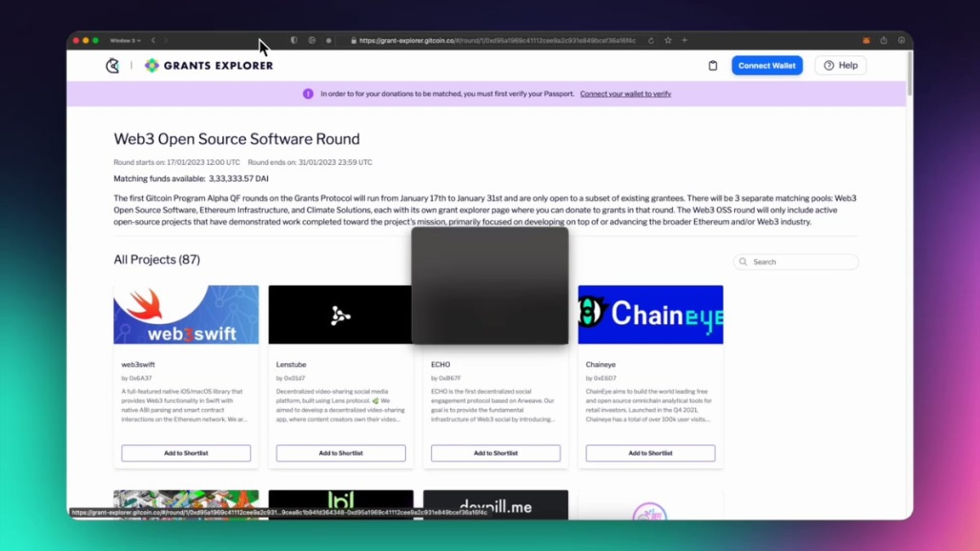Click the privacy shield icon in toolbar
The height and width of the screenshot is (551, 980).
coord(294,41)
